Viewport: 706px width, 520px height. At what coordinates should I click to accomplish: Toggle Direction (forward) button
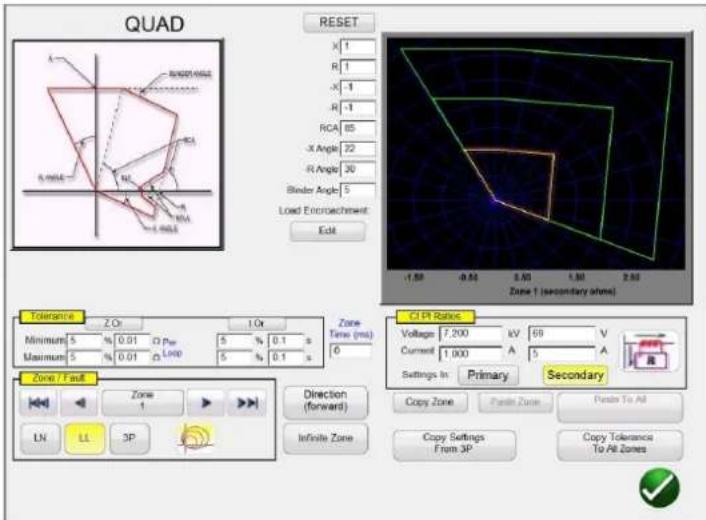coord(325,401)
